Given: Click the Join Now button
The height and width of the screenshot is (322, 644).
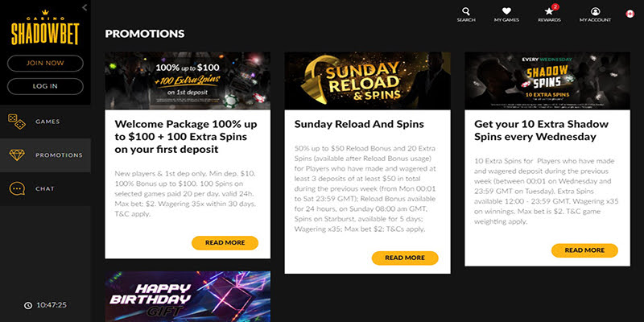Looking at the screenshot, I should (45, 63).
